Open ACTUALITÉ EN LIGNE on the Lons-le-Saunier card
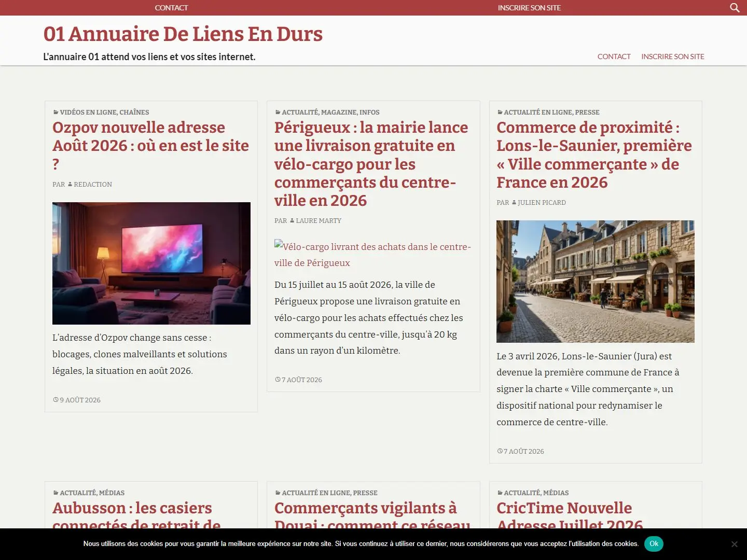This screenshot has width=747, height=560. [538, 112]
